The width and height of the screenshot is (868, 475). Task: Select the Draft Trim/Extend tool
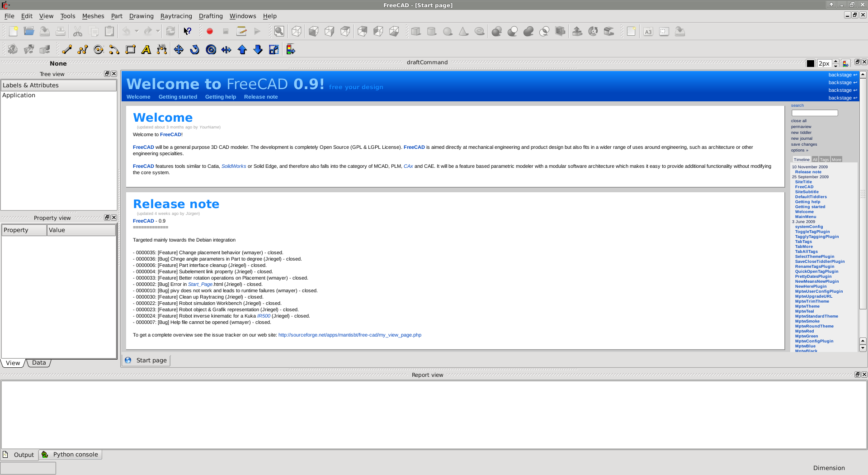(x=226, y=49)
